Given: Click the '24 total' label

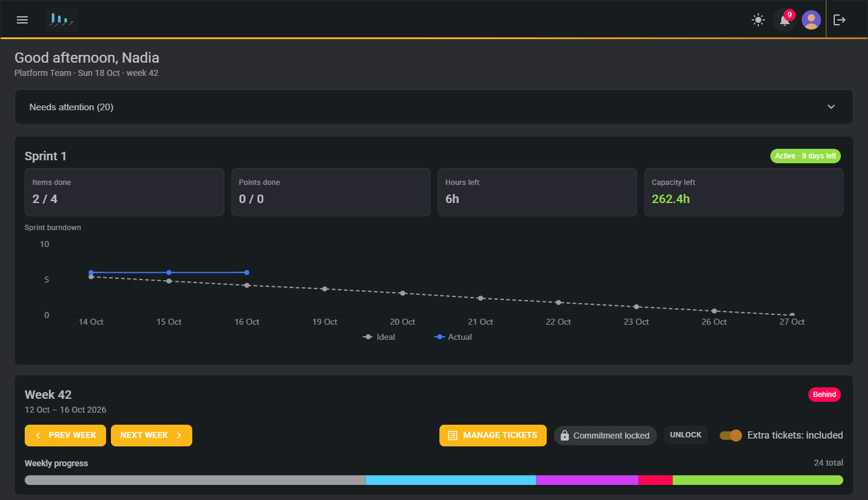Looking at the screenshot, I should 828,463.
